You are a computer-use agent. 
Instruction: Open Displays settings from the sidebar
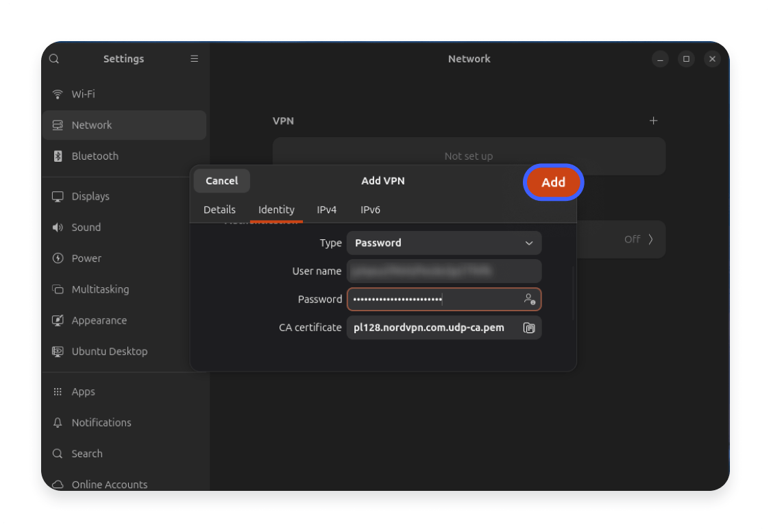[x=58, y=196]
